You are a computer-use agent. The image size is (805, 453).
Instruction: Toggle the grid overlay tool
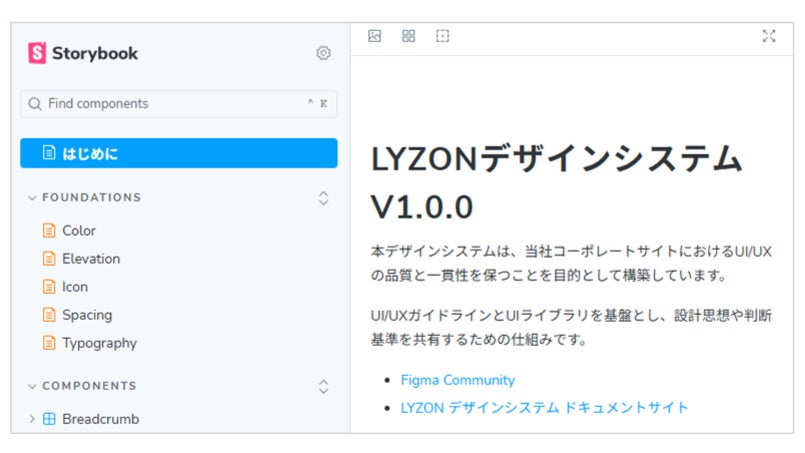pos(409,36)
